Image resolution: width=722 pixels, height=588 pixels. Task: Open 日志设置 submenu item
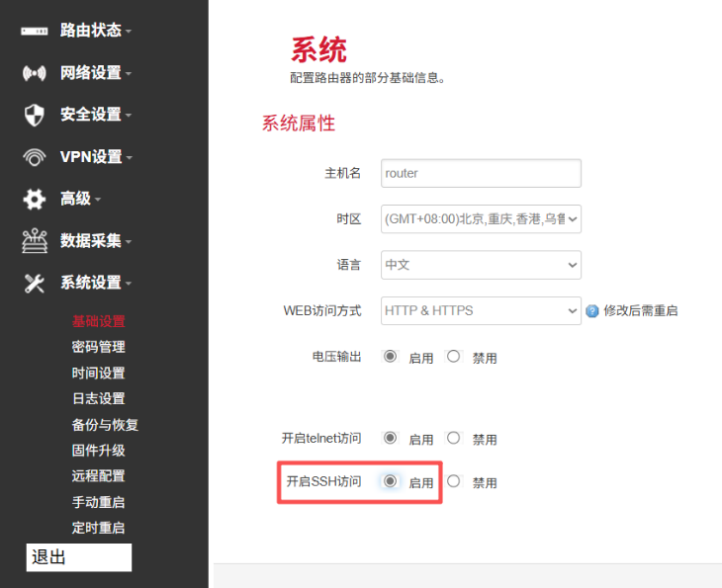point(99,398)
